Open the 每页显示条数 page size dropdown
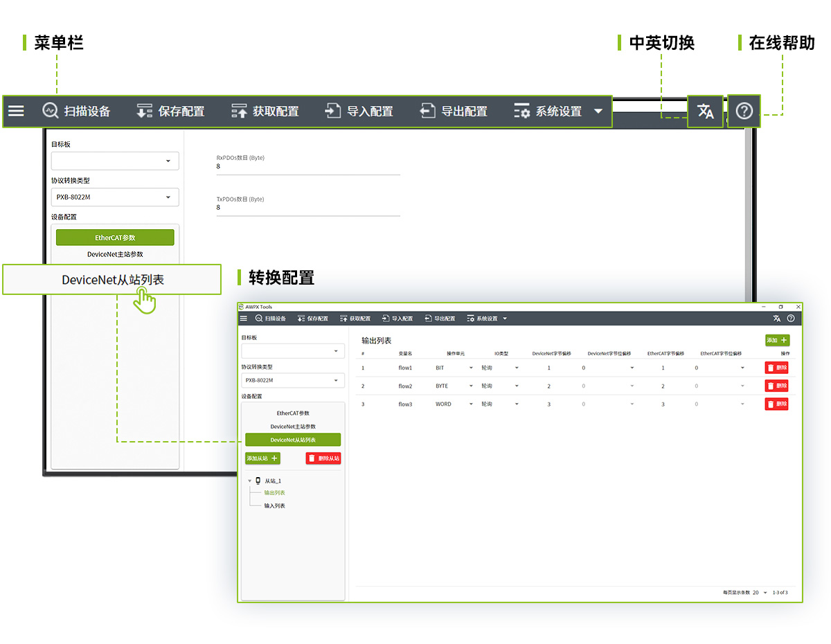The image size is (831, 644). pyautogui.click(x=765, y=593)
